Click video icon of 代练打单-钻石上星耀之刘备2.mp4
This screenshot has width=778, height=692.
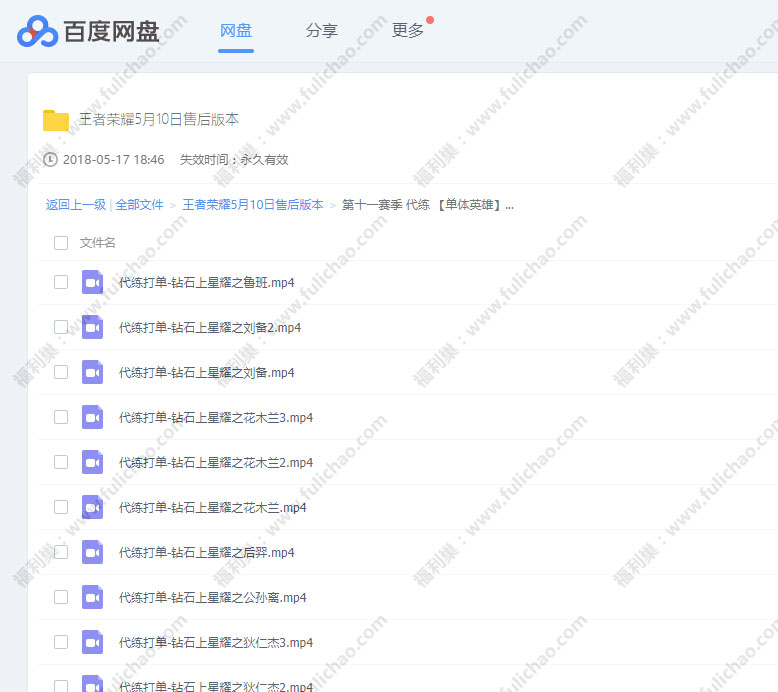(92, 327)
